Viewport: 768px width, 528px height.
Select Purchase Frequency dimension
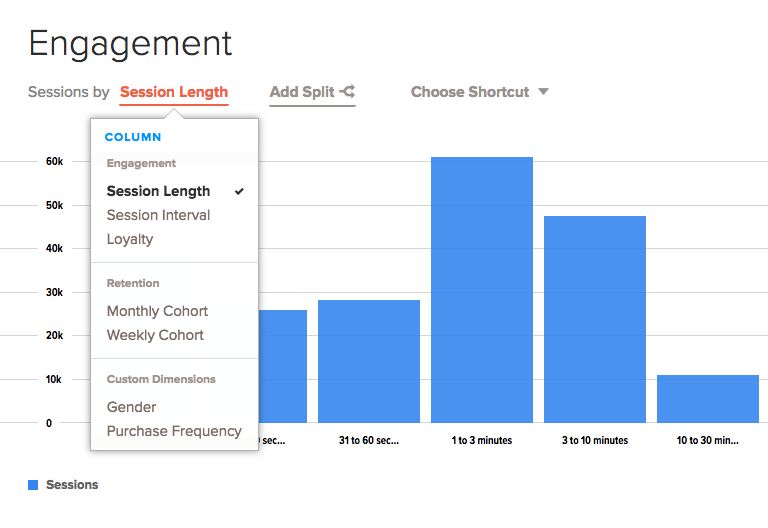coord(174,431)
